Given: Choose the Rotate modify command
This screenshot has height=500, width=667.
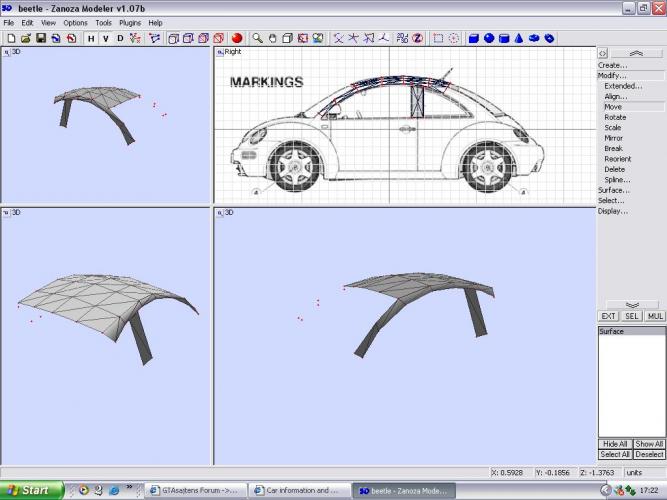Looking at the screenshot, I should (615, 117).
